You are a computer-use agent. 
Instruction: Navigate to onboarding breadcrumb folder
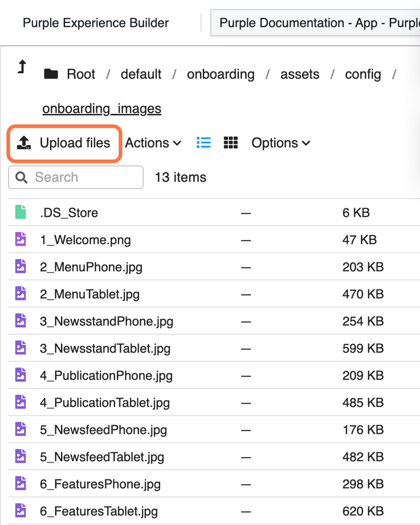(221, 74)
